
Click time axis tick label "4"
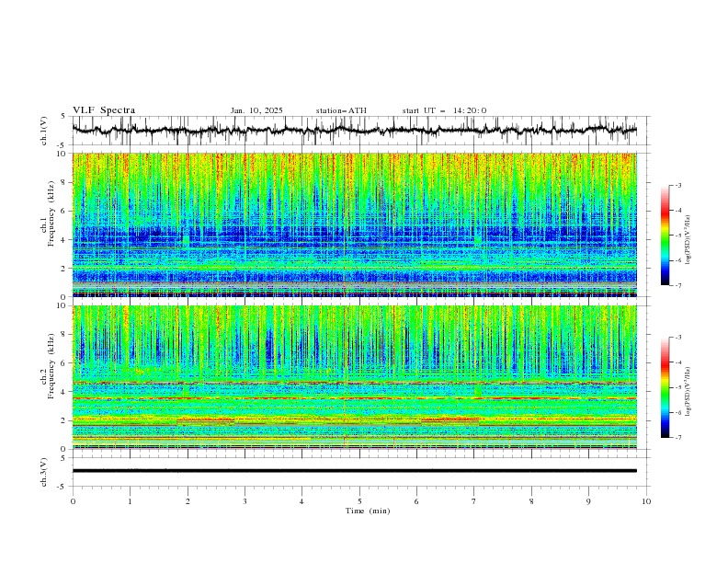pos(301,501)
